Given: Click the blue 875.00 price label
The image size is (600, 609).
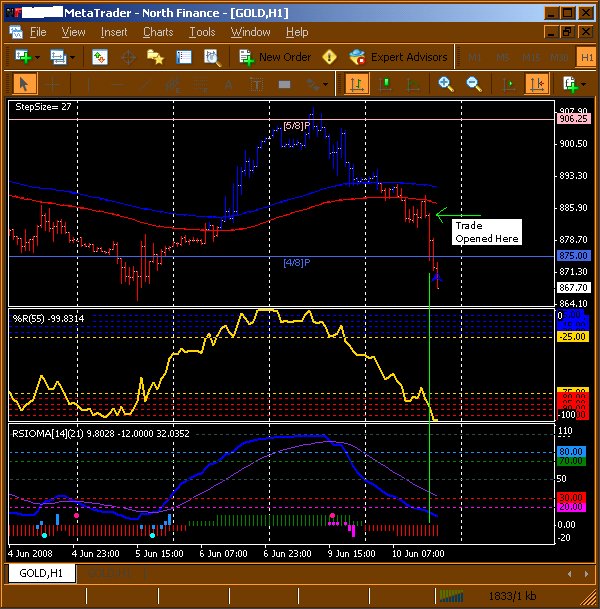Looking at the screenshot, I should 574,256.
